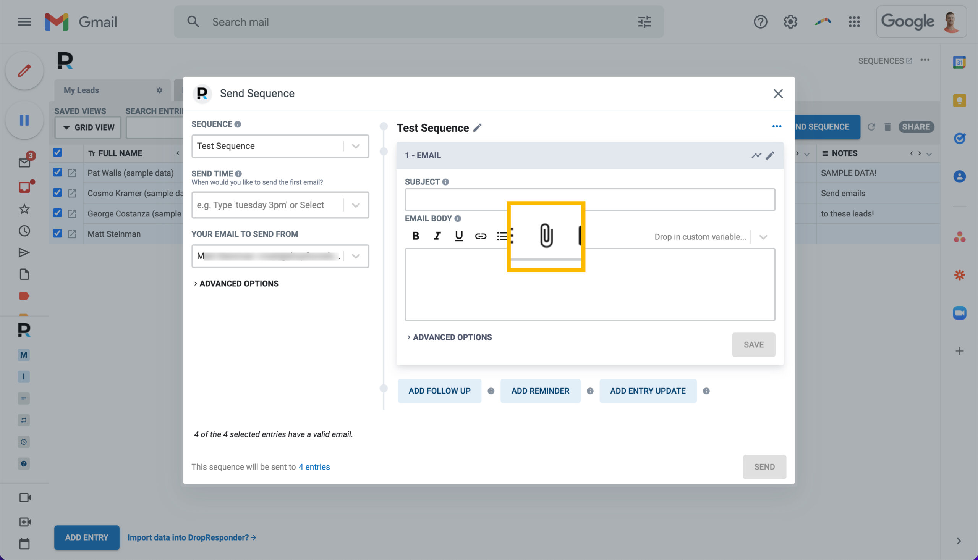Uncheck the George Costanza row checkbox

click(57, 213)
